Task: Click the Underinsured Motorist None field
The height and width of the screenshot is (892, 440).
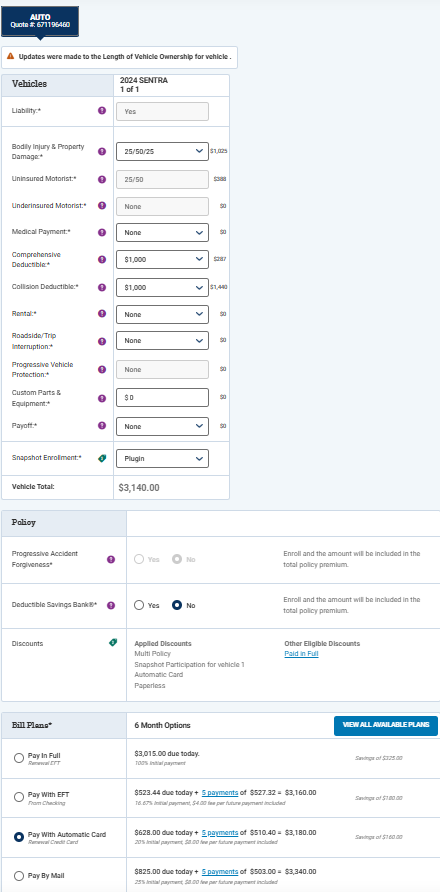Action: (x=162, y=207)
